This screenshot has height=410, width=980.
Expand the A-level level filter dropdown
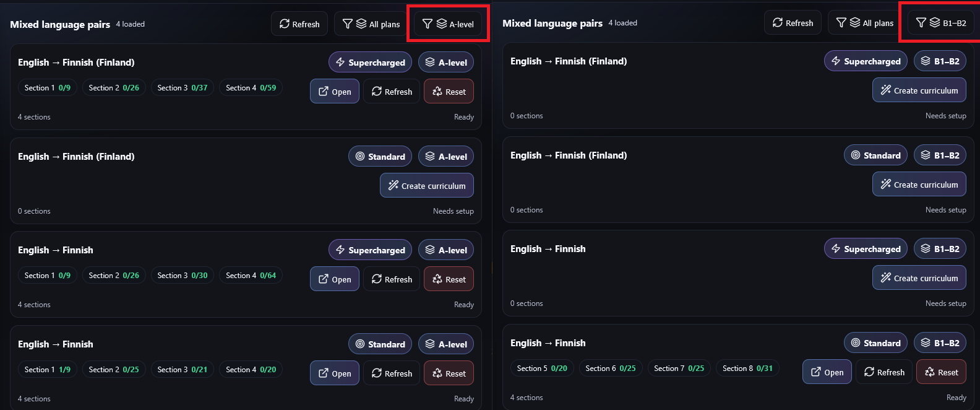tap(447, 24)
